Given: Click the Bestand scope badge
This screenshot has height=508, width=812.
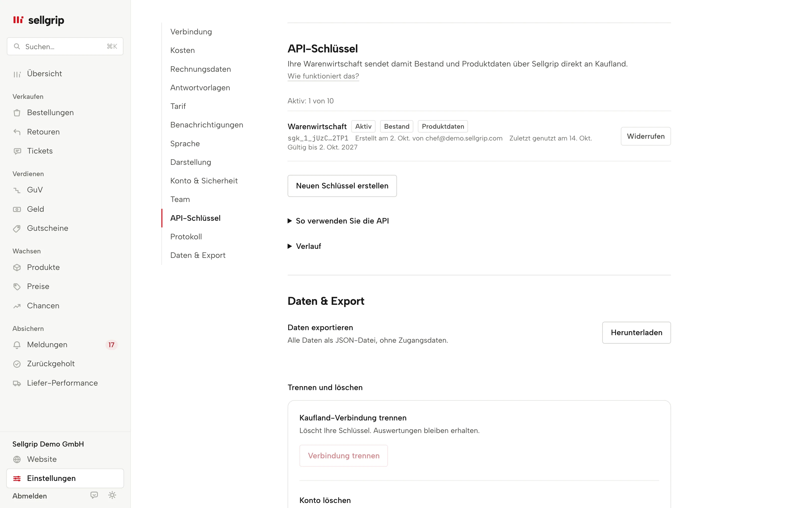Looking at the screenshot, I should coord(397,126).
